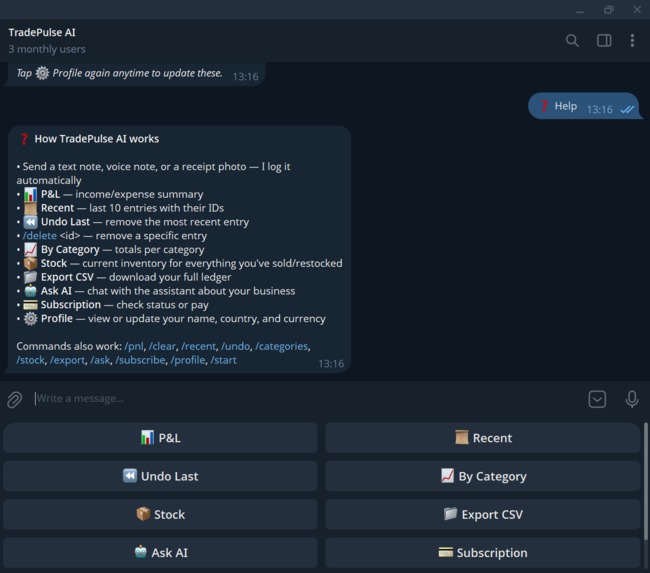Click the How TradePulse AI works heading
The width and height of the screenshot is (650, 573).
pyautogui.click(x=97, y=139)
